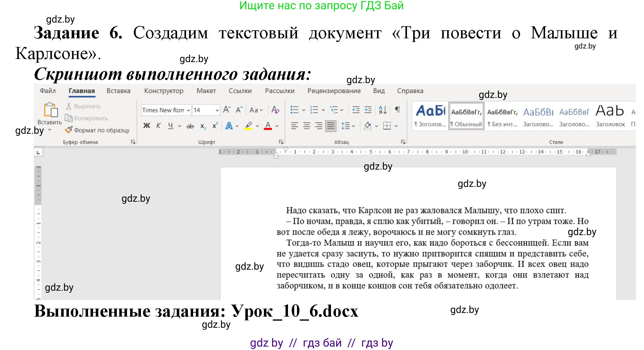644x350 pixels.
Task: Select the italic К icon
Action: click(159, 125)
